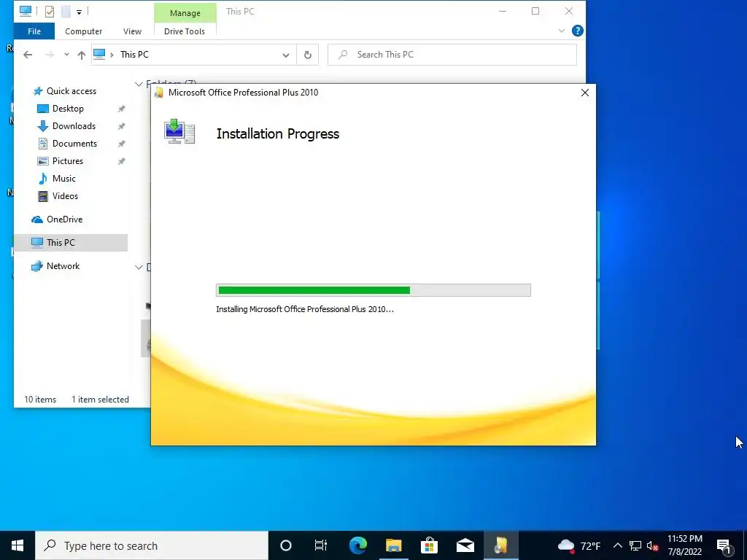The height and width of the screenshot is (560, 747).
Task: Open File Explorer help question mark
Action: 578,31
